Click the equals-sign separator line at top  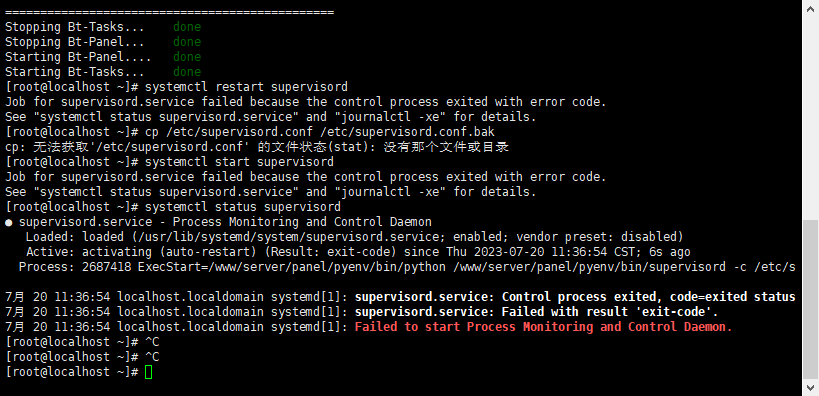pyautogui.click(x=169, y=11)
